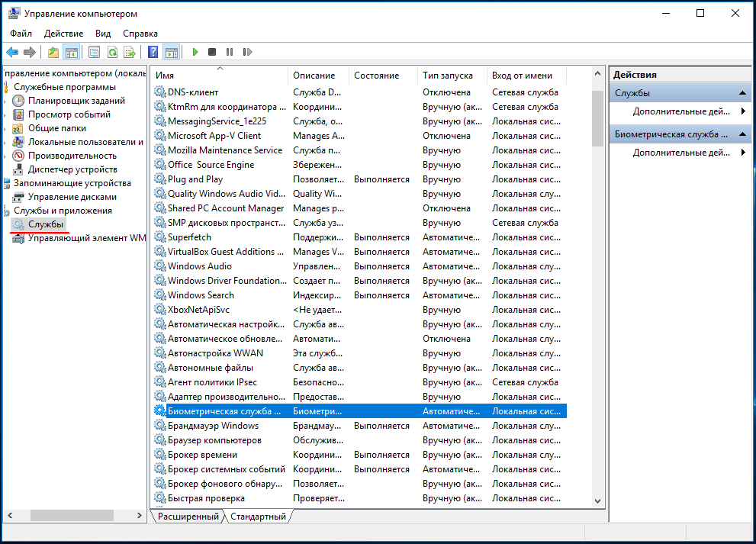Select Службы и приложения in the tree
The image size is (756, 544).
(x=63, y=211)
